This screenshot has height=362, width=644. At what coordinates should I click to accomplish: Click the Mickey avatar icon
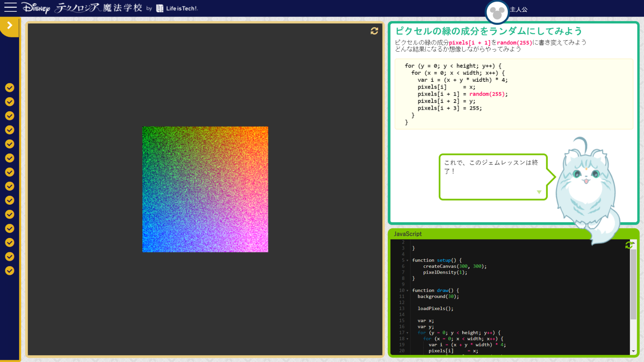(x=496, y=12)
